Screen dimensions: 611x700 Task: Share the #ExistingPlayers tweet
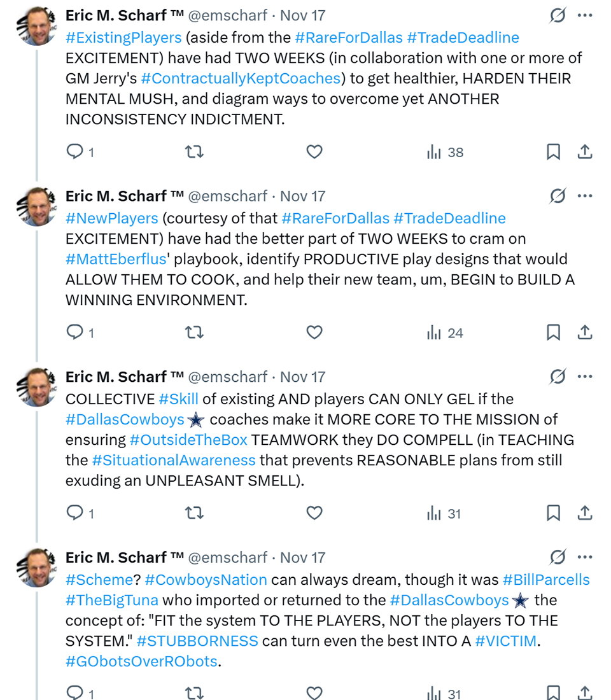(x=585, y=152)
